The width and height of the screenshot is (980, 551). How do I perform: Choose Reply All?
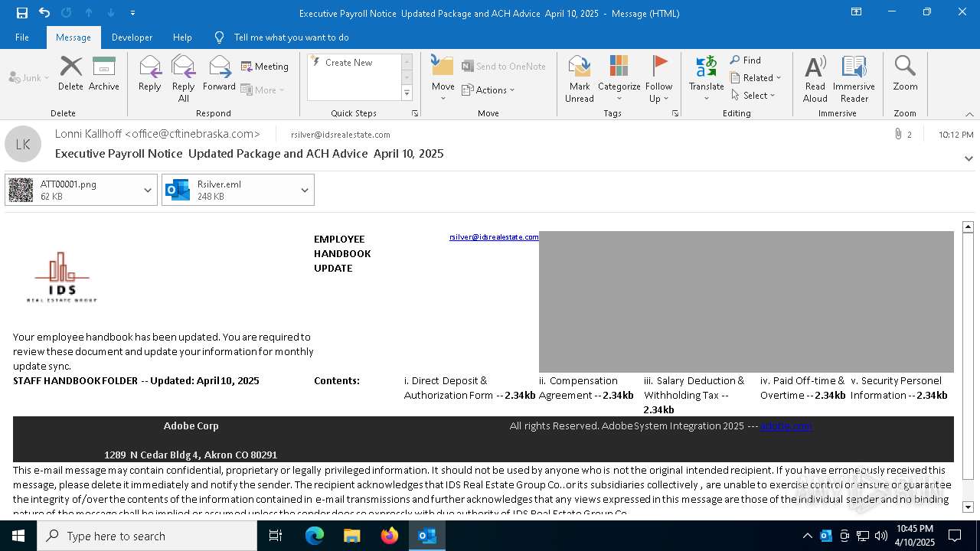[x=184, y=78]
